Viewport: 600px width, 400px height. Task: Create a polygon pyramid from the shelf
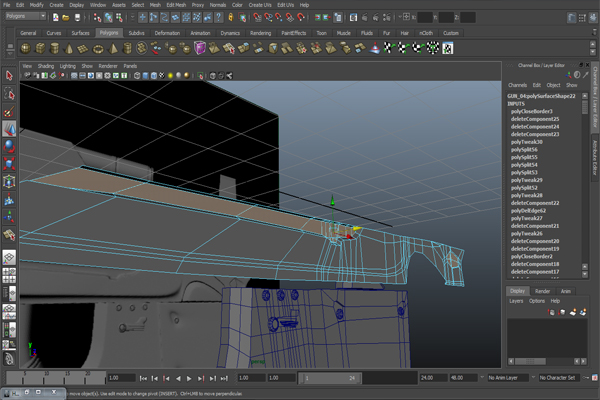click(113, 48)
